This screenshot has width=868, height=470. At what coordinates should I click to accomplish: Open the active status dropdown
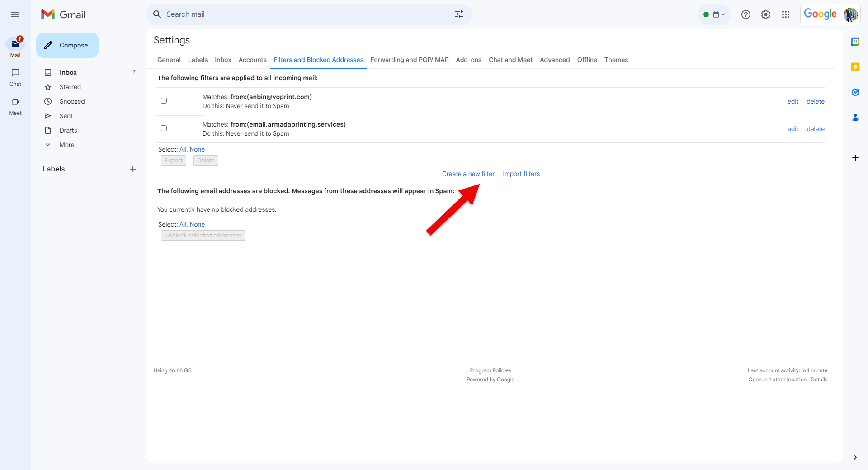click(714, 14)
